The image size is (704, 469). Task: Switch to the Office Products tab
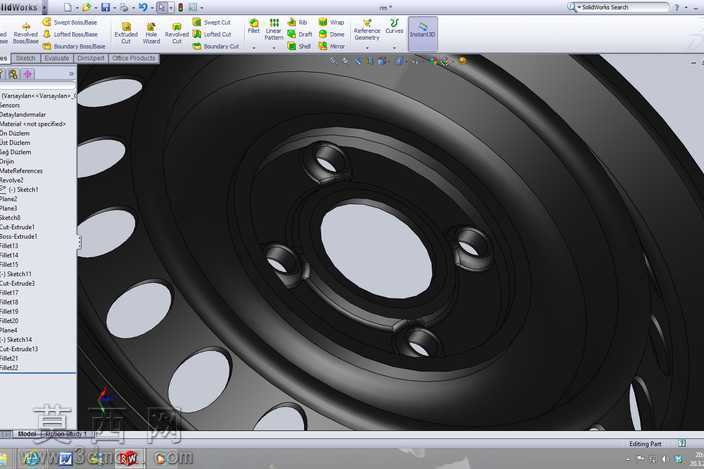click(134, 58)
